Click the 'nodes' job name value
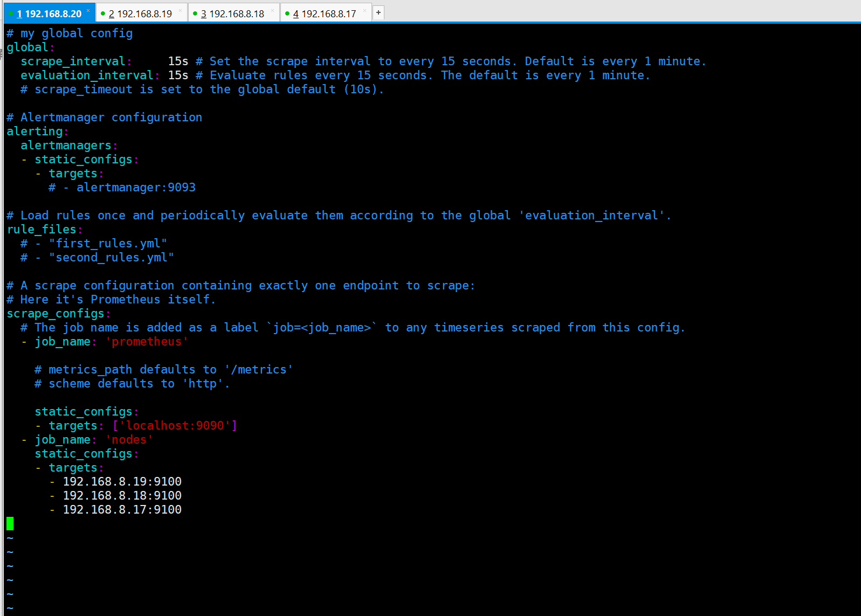The height and width of the screenshot is (616, 861). click(x=129, y=440)
